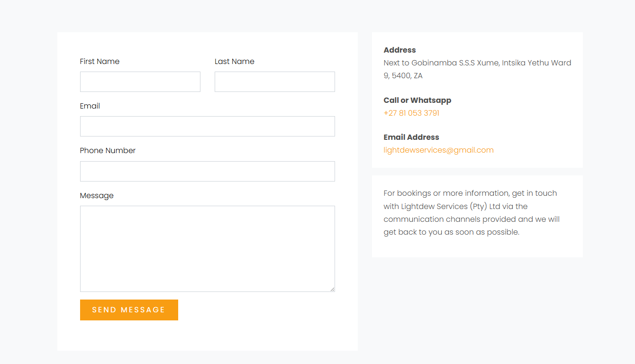Screen dimensions: 635x364
Task: Click the Email label above the form field
Action: pyautogui.click(x=90, y=106)
